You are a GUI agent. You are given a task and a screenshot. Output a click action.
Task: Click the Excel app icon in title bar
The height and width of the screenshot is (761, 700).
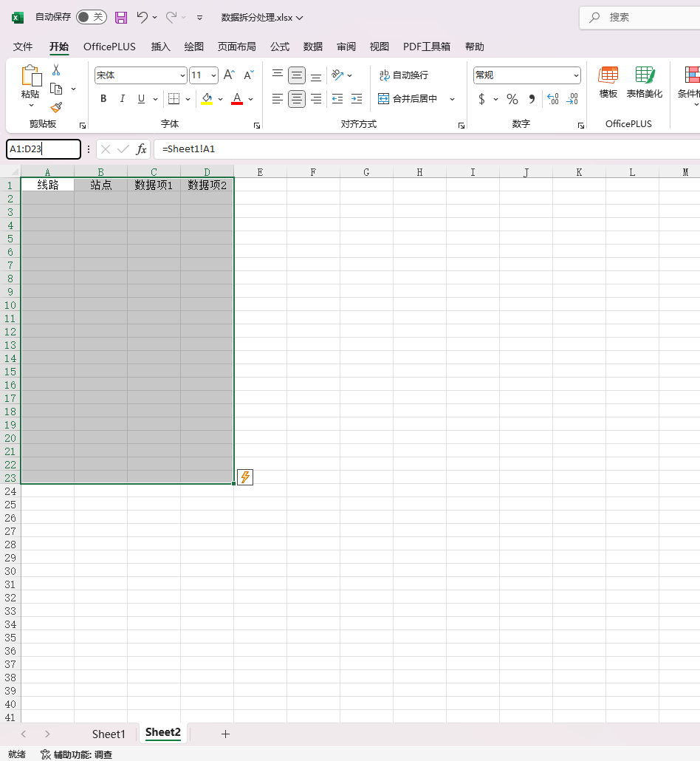click(x=18, y=18)
